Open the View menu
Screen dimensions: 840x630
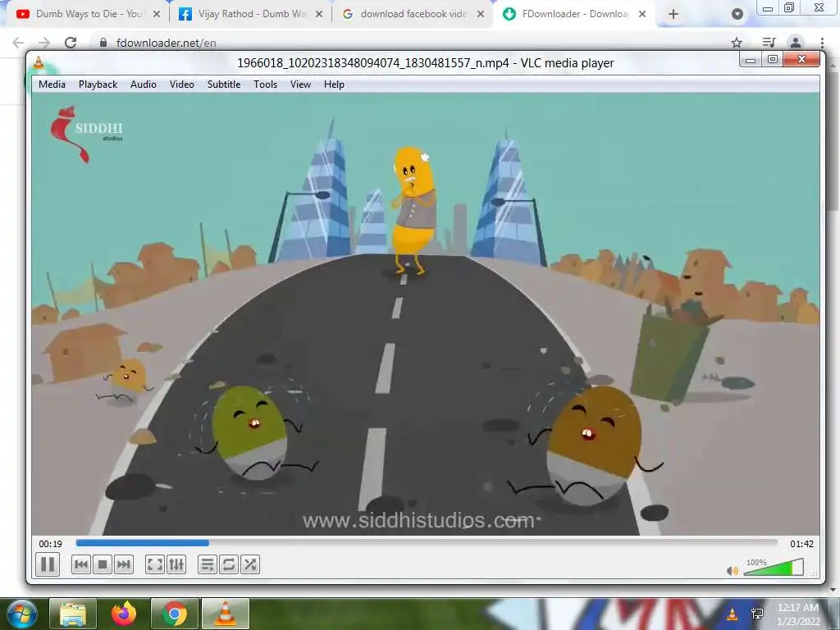(300, 84)
